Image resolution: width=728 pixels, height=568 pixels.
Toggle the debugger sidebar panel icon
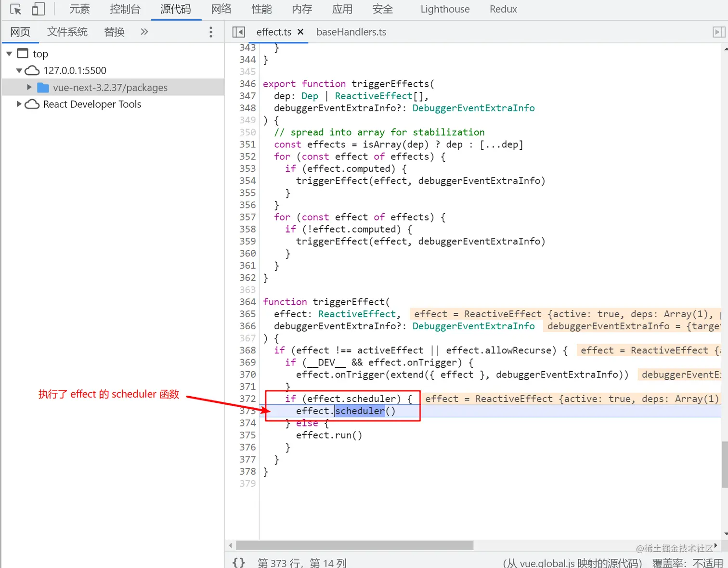(719, 32)
